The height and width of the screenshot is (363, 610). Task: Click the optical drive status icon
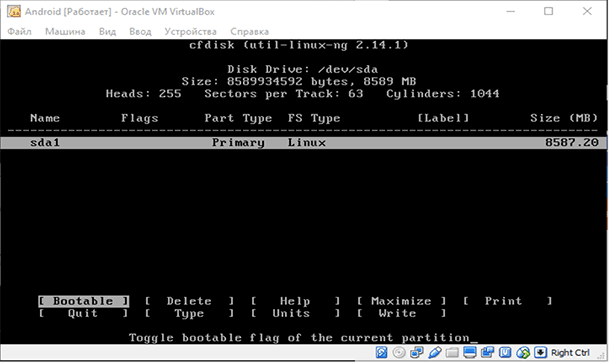click(x=399, y=353)
